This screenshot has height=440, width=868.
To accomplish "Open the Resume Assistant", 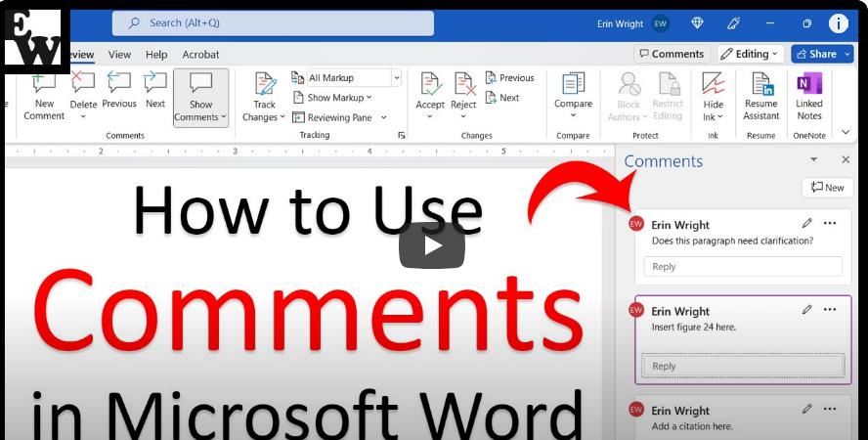I will coord(761,96).
